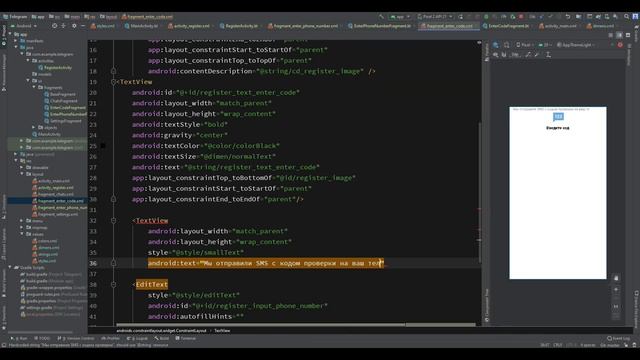
Task: Click the fold icon at line 38 EditText
Action: [113, 284]
